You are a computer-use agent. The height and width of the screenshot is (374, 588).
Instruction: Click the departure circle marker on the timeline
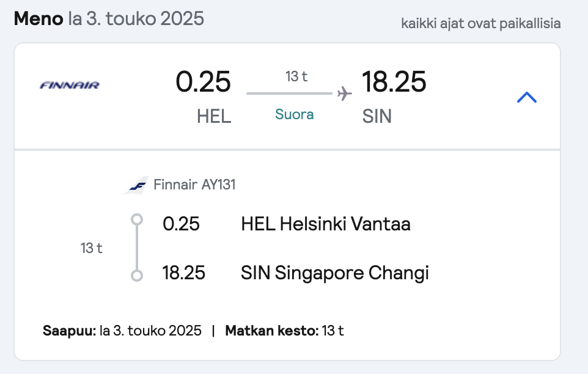click(137, 219)
